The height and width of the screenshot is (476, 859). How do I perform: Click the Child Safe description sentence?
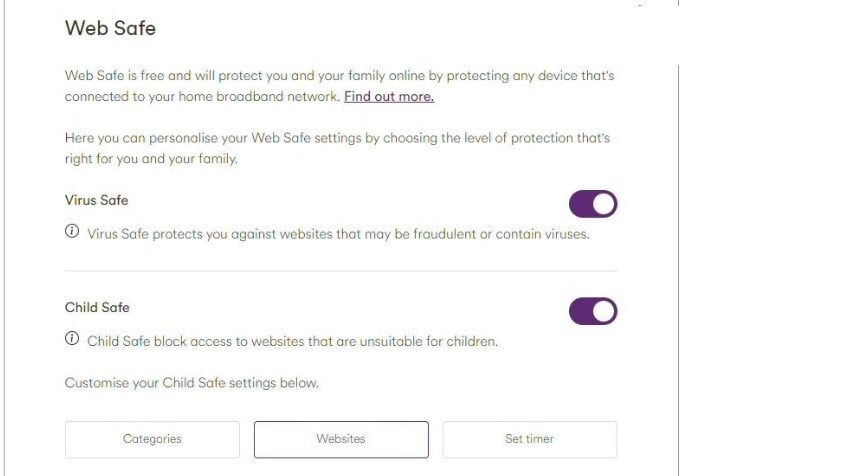coord(293,341)
